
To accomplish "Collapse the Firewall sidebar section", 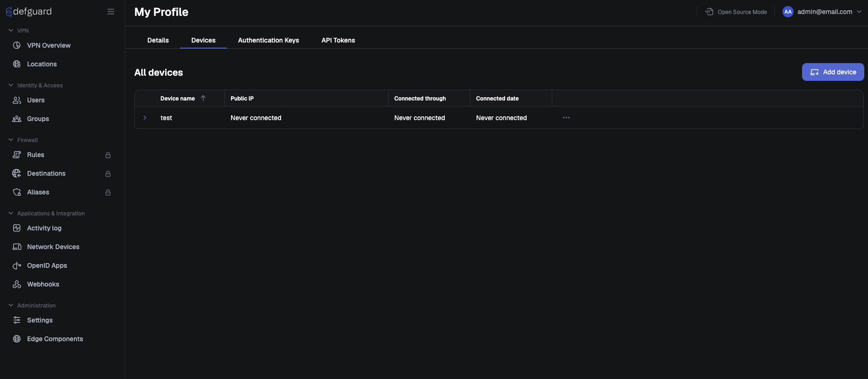I will pos(11,140).
